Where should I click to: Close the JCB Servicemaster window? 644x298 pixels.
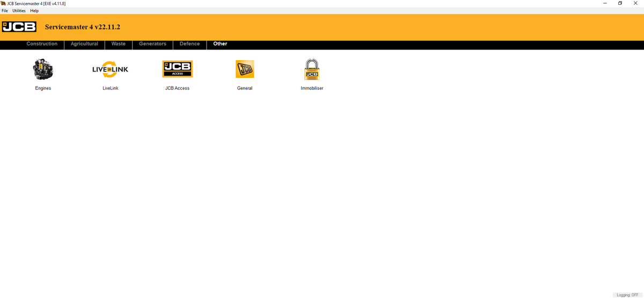(x=635, y=3)
